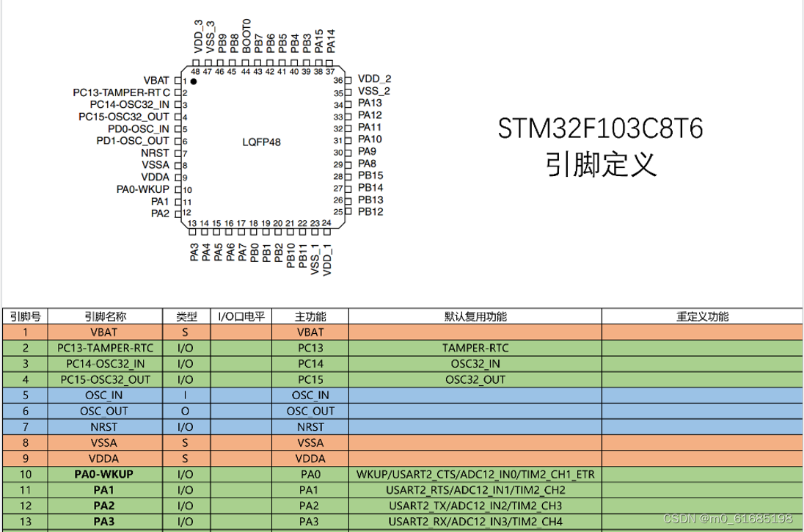Select the PA15 label atop the chip
Viewport: 804px width, 532px height.
pos(319,41)
